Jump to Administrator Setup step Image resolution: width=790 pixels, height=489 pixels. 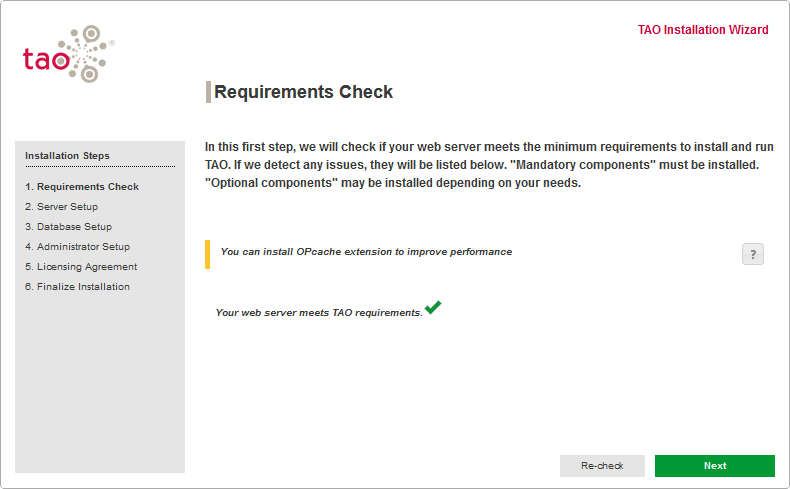(77, 247)
